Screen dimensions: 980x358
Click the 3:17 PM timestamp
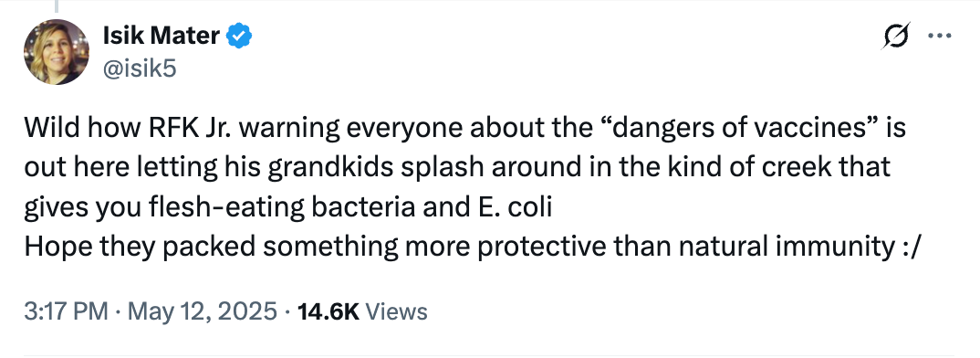(66, 311)
